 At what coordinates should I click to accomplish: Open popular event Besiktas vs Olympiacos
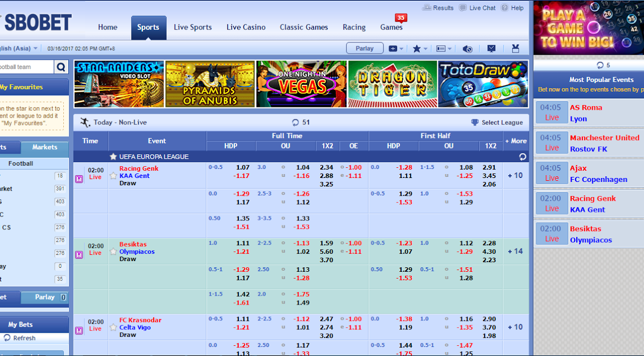coord(589,235)
